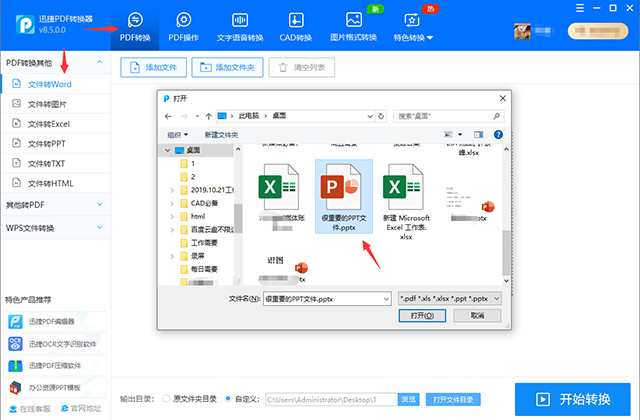This screenshot has width=640, height=420.
Task: Select 文件转Word in sidebar
Action: (x=56, y=84)
